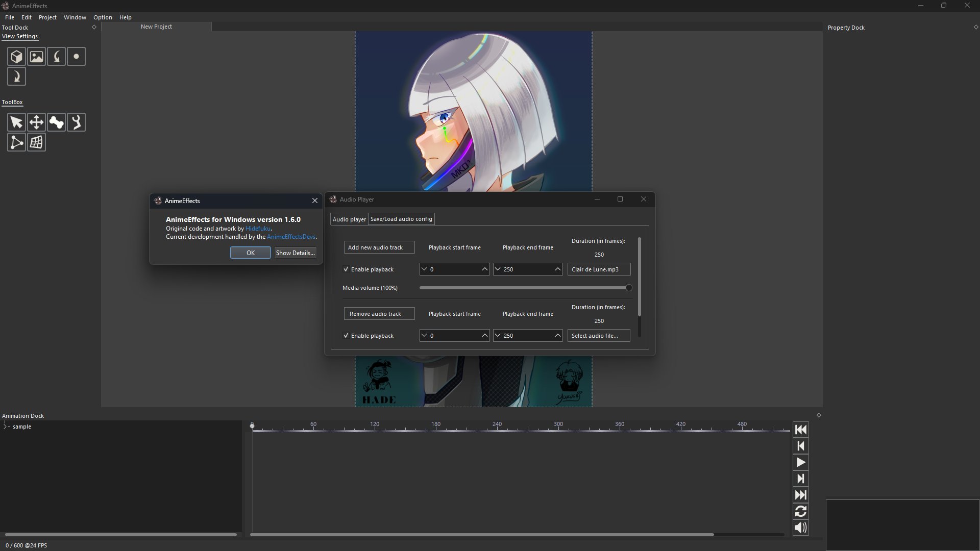The height and width of the screenshot is (551, 980).
Task: Float the Animation Dock via diamond icon
Action: pyautogui.click(x=819, y=415)
